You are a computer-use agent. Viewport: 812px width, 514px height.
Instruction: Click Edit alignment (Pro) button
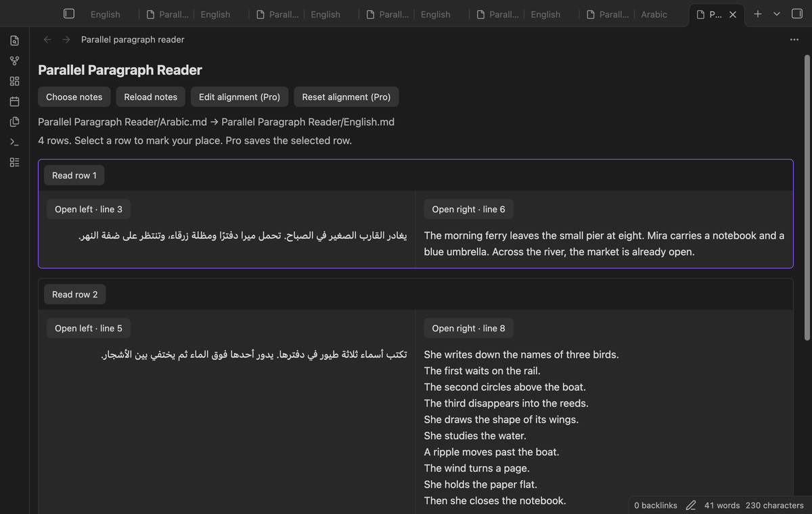pos(240,97)
